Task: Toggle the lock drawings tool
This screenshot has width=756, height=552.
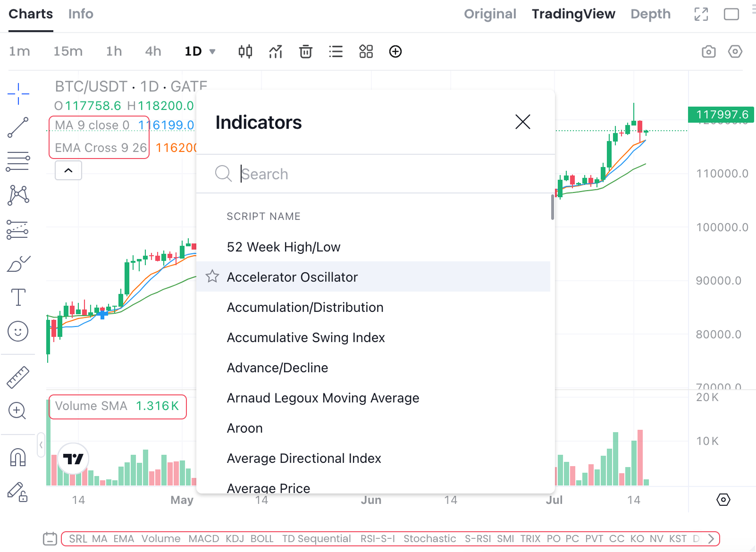Action: point(18,492)
